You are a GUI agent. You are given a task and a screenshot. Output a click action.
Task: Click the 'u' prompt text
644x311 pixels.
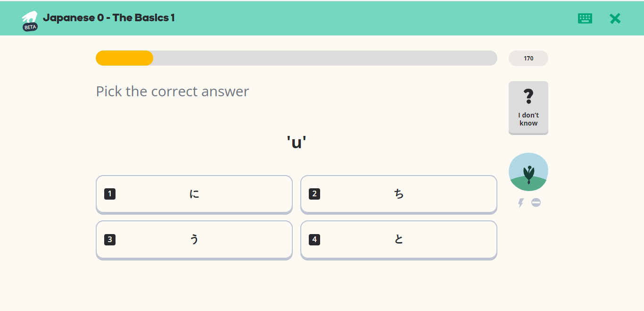297,142
